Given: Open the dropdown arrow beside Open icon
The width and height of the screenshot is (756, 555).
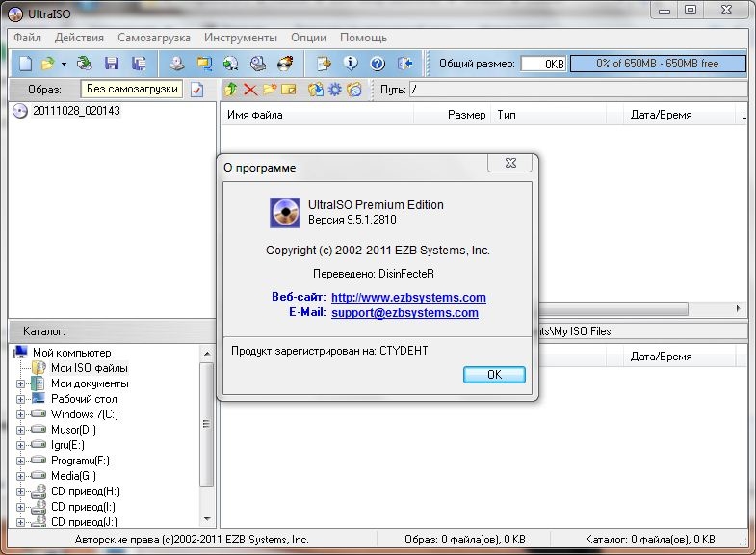Looking at the screenshot, I should click(64, 64).
